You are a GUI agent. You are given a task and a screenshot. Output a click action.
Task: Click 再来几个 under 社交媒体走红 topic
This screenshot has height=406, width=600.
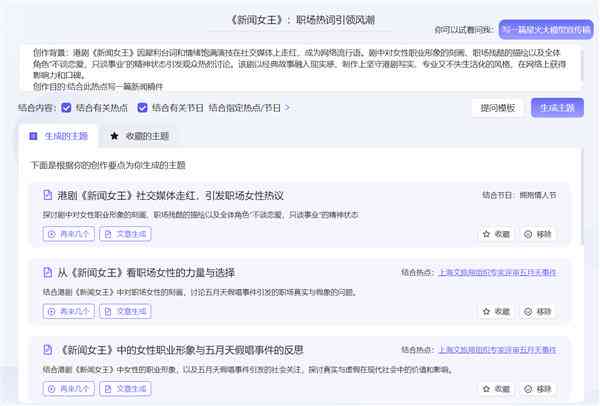tap(69, 234)
